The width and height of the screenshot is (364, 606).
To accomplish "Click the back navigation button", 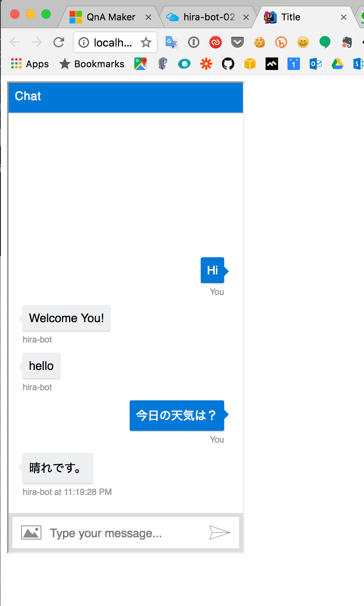I will point(15,42).
